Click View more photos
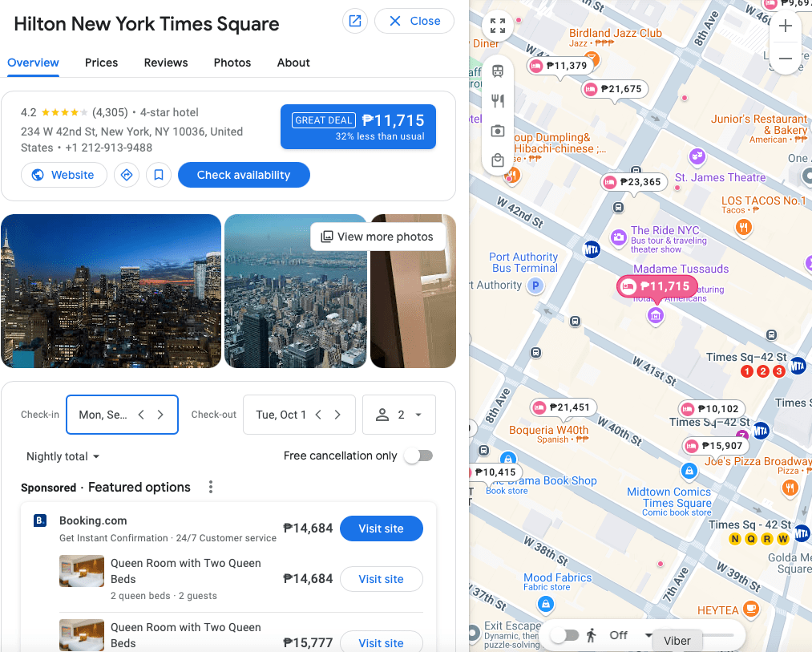This screenshot has width=812, height=652. tap(378, 237)
